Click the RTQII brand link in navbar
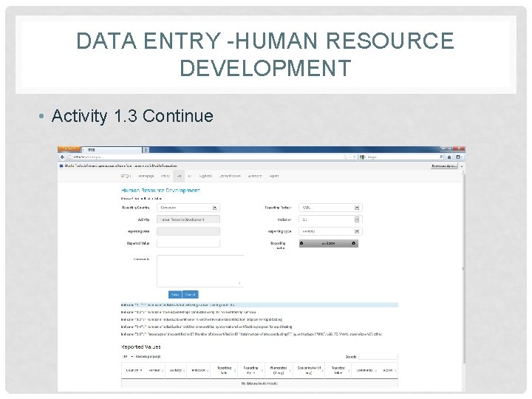532x399 pixels. click(x=126, y=176)
